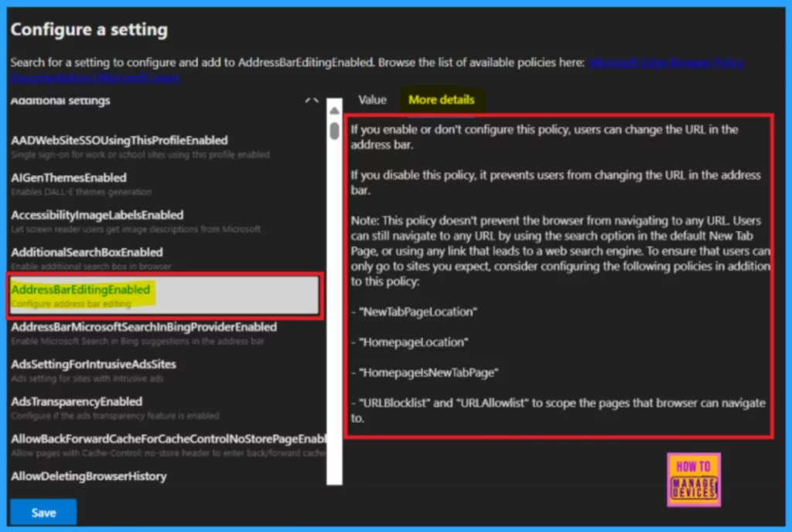Select AddressBarEditingEnabled policy
This screenshot has width=792, height=532.
click(165, 296)
